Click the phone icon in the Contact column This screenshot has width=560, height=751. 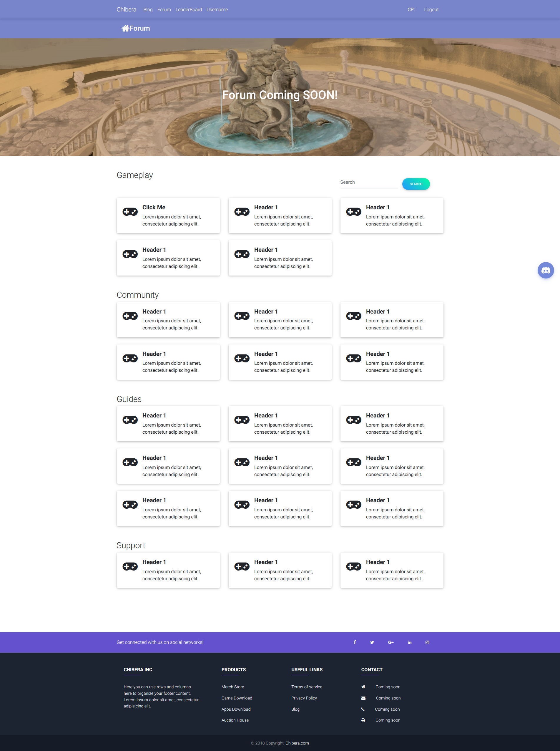363,709
